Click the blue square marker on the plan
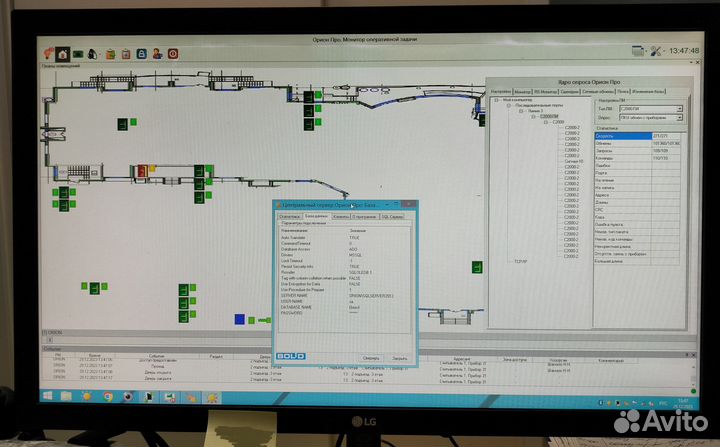Viewport: 720px width, 447px height. [x=240, y=319]
